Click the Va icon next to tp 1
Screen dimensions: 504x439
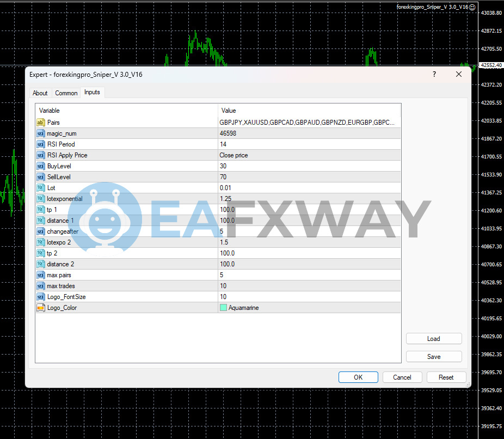41,210
